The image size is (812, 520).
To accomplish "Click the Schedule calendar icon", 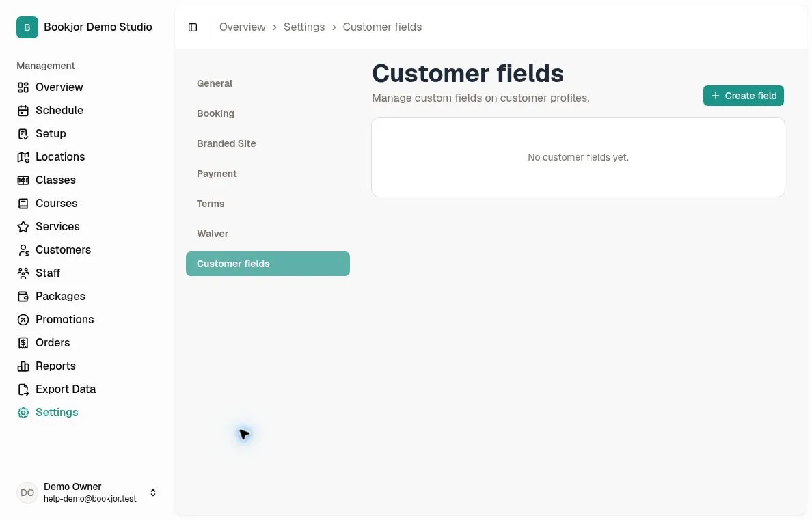I will 23,111.
